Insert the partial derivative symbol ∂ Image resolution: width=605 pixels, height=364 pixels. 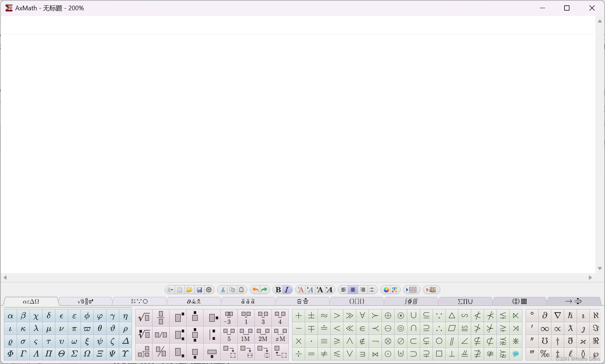[x=545, y=316]
